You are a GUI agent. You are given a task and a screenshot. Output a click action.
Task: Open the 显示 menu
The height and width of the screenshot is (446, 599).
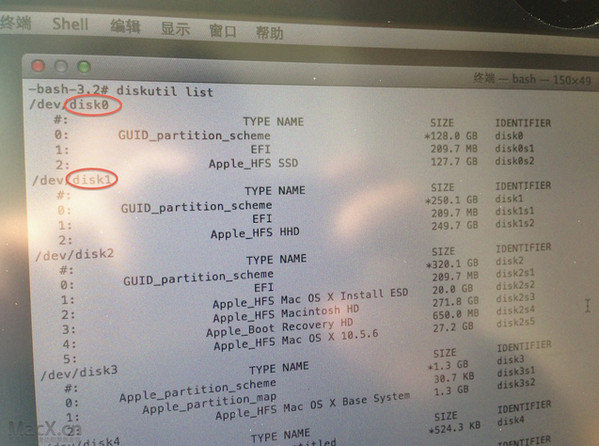[x=175, y=29]
